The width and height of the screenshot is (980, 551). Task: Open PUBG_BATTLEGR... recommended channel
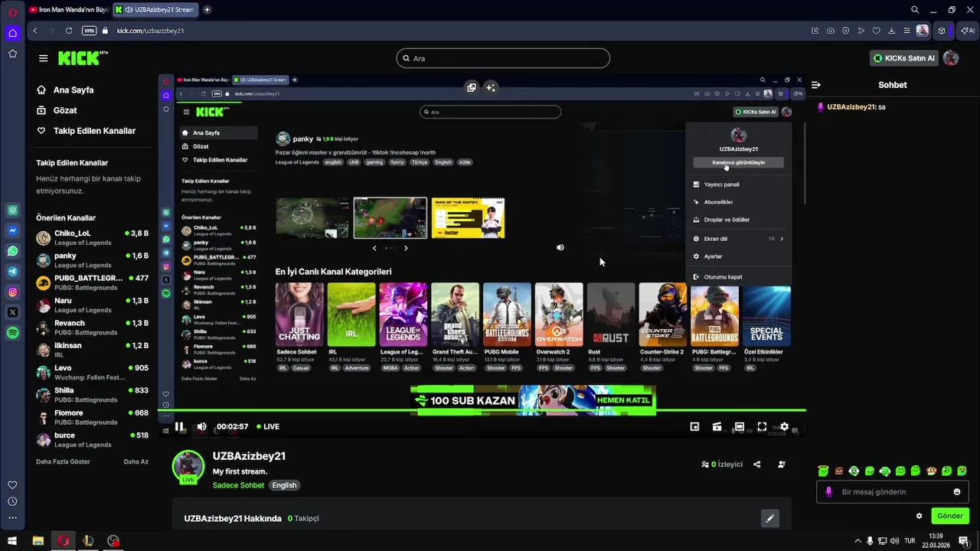click(x=92, y=282)
